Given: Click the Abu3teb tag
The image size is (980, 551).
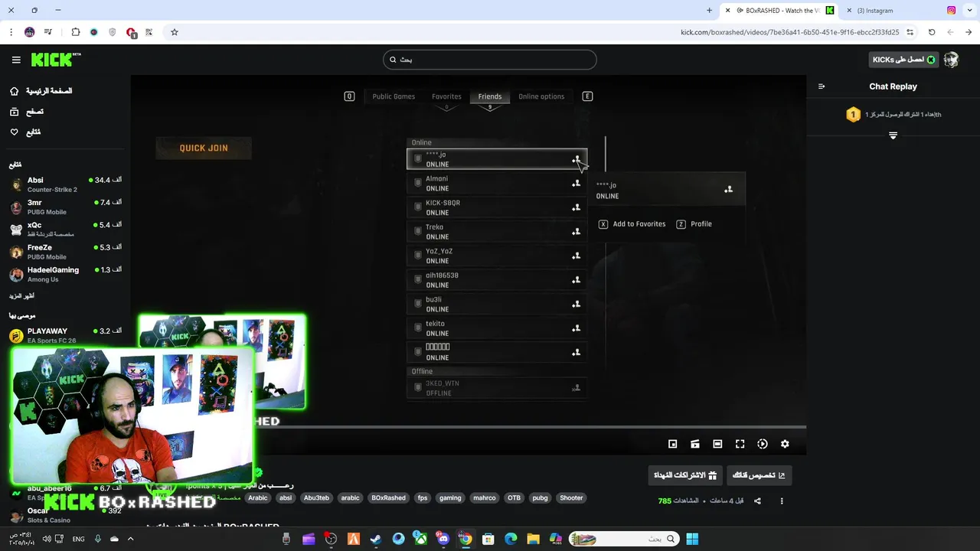Looking at the screenshot, I should click(x=316, y=498).
